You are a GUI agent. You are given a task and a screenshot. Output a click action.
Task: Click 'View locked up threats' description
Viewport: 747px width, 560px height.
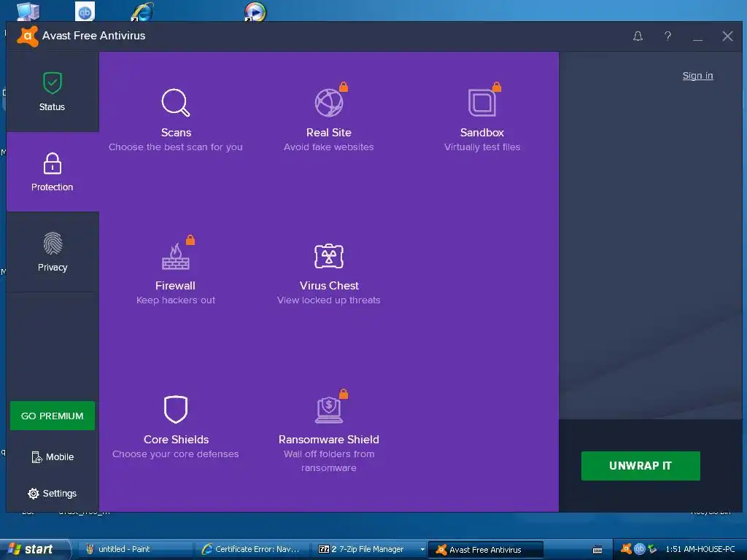click(x=329, y=300)
